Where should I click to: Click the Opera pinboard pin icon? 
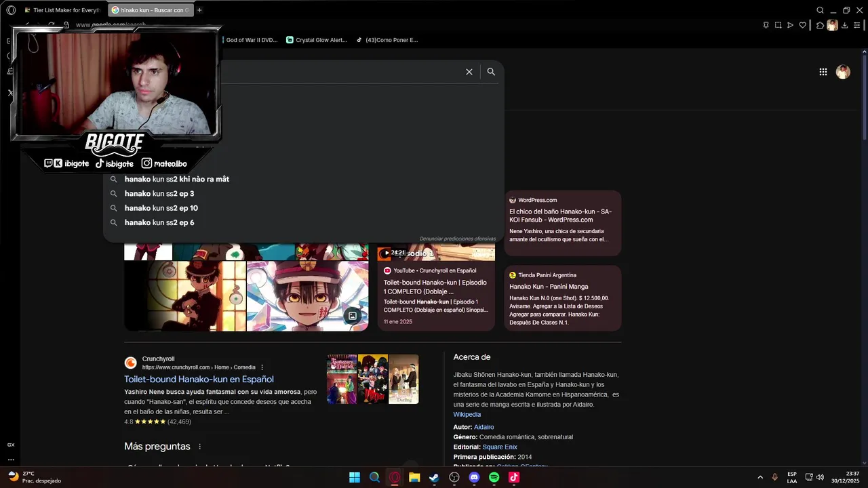766,25
